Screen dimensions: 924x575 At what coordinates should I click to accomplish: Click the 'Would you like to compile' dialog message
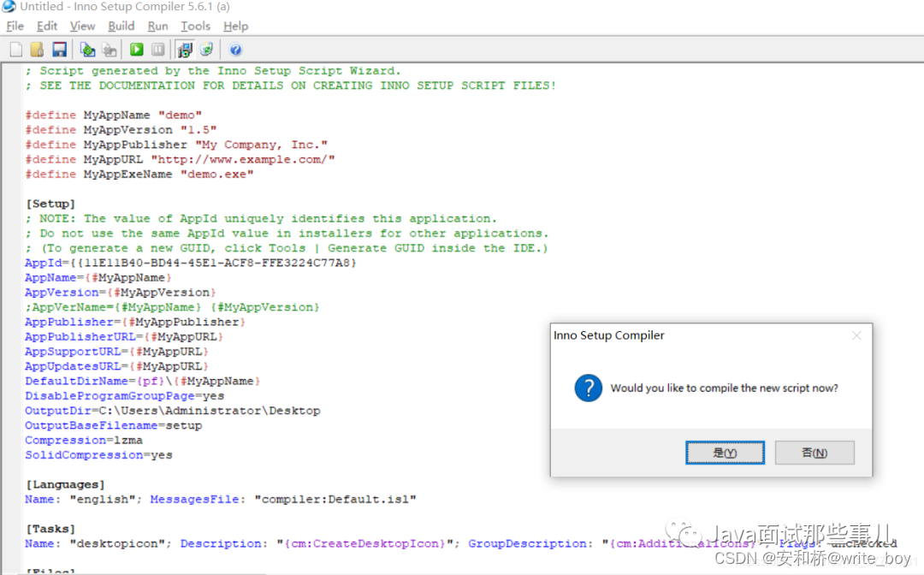point(725,388)
